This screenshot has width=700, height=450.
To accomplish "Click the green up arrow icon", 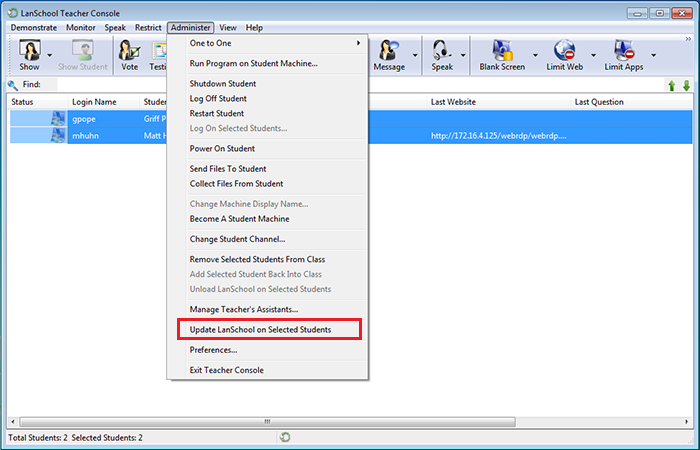I will (x=671, y=85).
